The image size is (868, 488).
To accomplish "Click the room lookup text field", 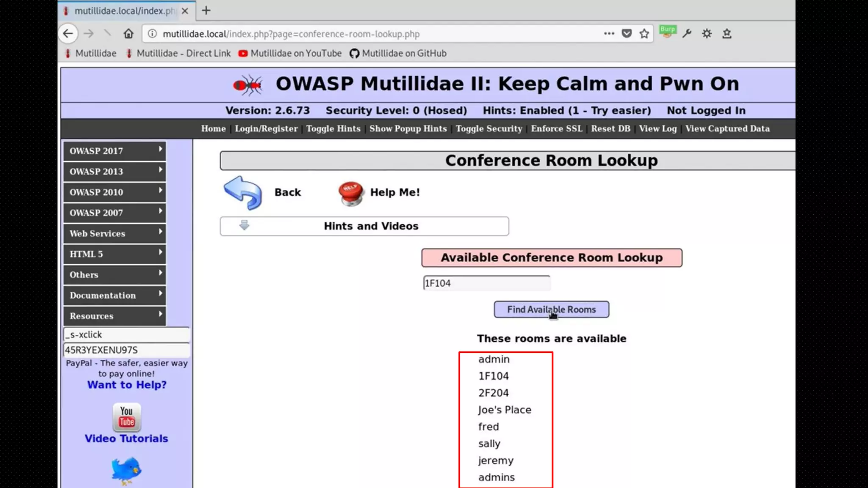I will point(486,283).
